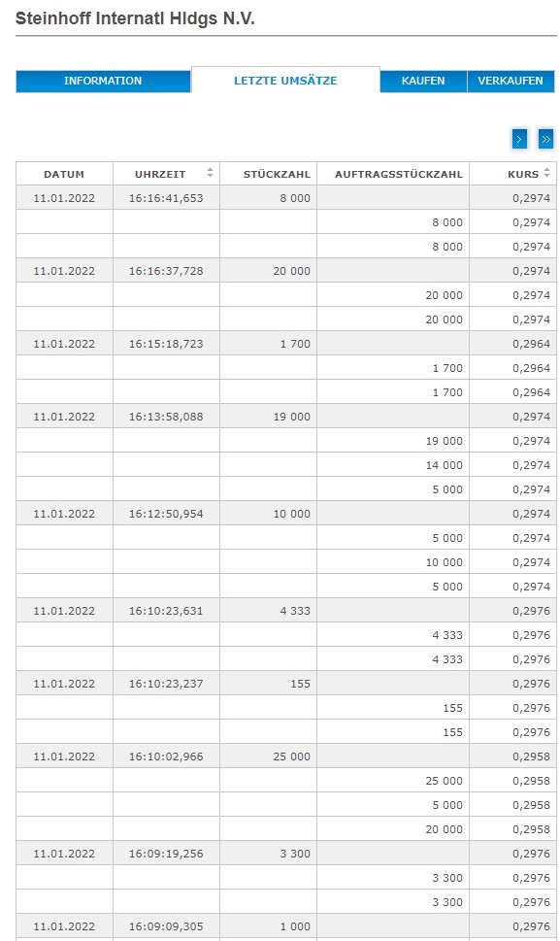Switch to the INFORMATION tab
This screenshot has width=560, height=941.
[102, 82]
